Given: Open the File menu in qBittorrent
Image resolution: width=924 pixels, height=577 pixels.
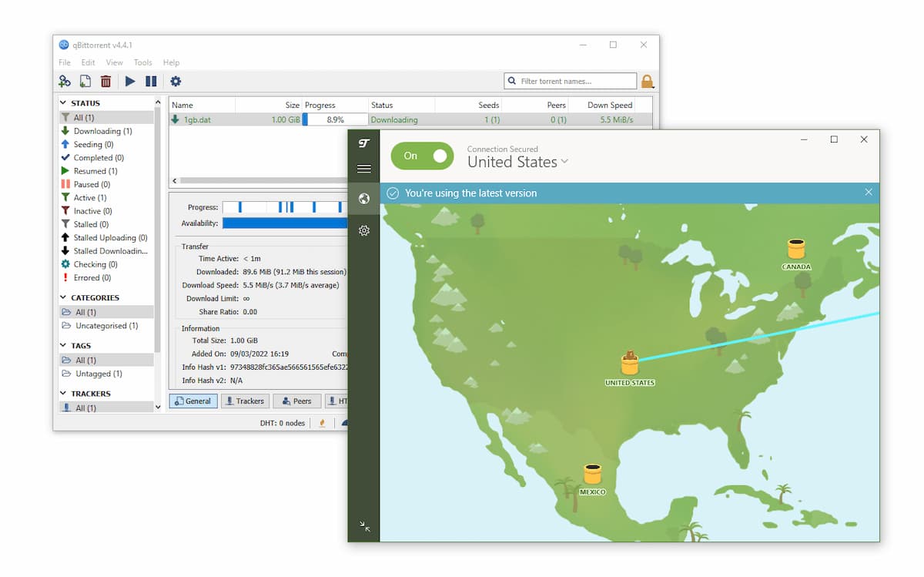Looking at the screenshot, I should tap(65, 62).
